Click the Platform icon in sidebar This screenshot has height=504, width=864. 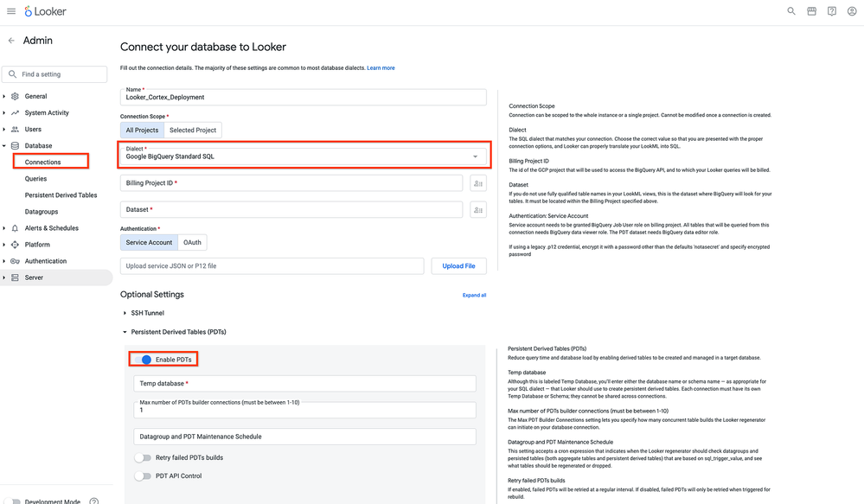click(x=15, y=245)
